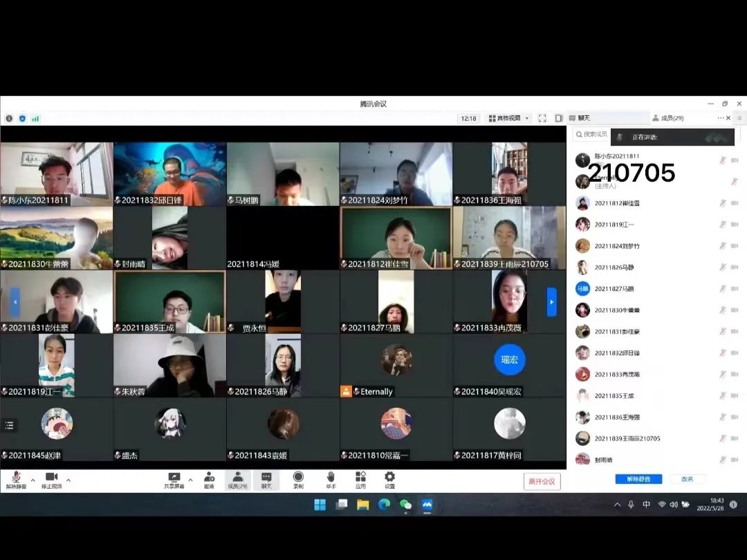Enter fullscreen using the top bar icon
The height and width of the screenshot is (560, 747).
[x=542, y=118]
